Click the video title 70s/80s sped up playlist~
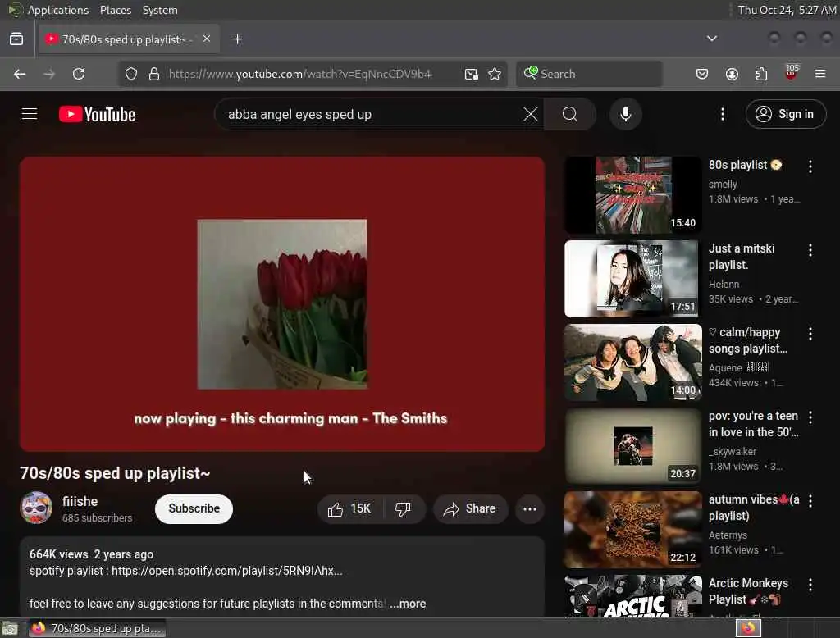This screenshot has width=840, height=638. pyautogui.click(x=115, y=473)
